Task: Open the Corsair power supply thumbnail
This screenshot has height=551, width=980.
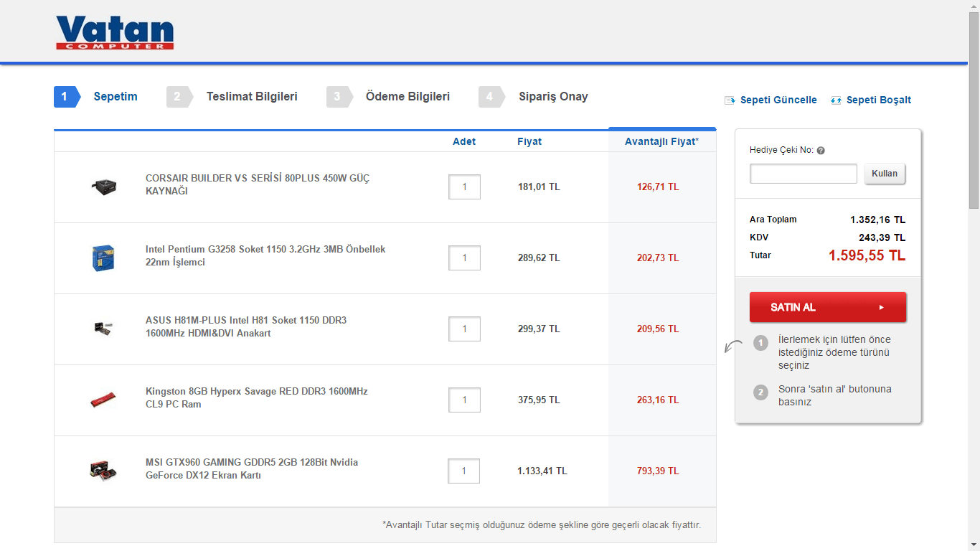Action: 103,187
